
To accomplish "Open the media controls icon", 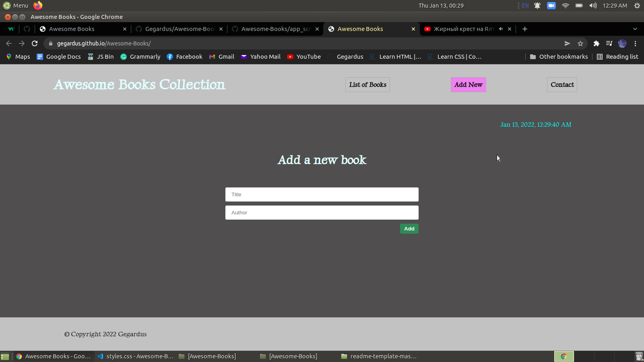I will coord(609,43).
